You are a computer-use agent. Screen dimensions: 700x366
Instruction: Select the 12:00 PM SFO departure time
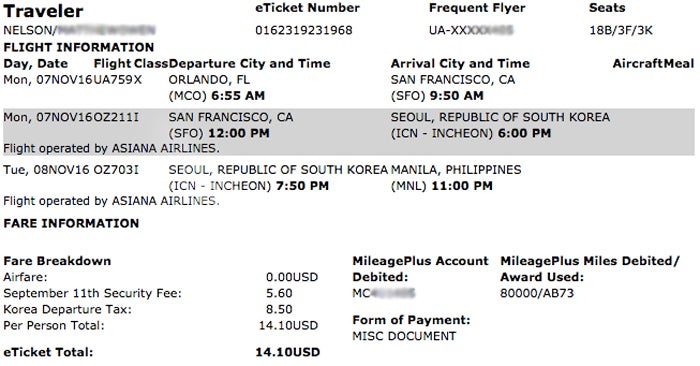point(240,133)
